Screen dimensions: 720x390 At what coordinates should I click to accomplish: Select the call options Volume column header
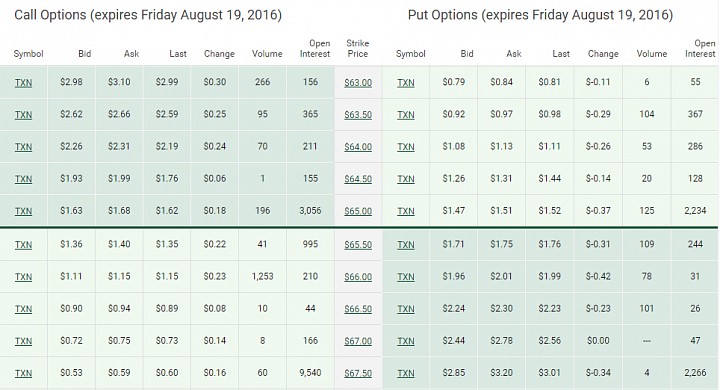click(x=267, y=54)
